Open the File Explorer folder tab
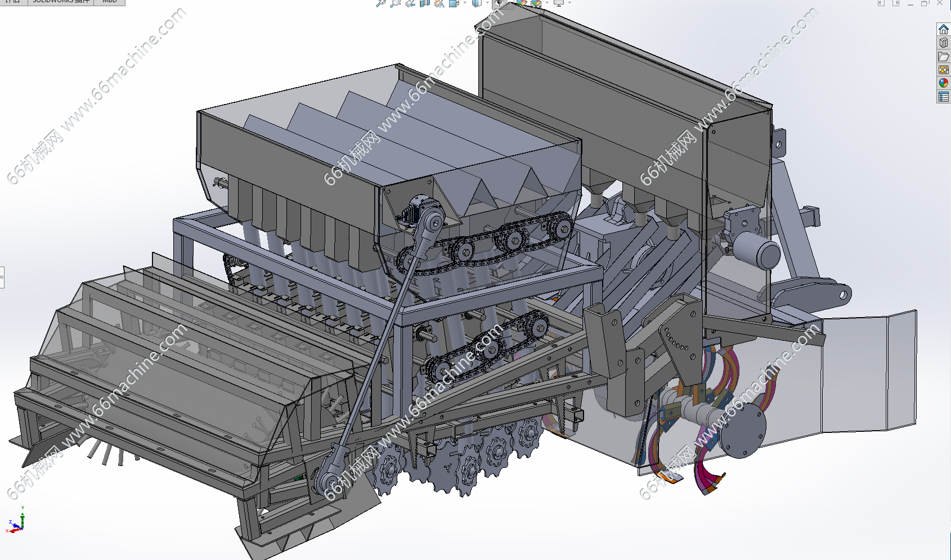 pyautogui.click(x=944, y=56)
